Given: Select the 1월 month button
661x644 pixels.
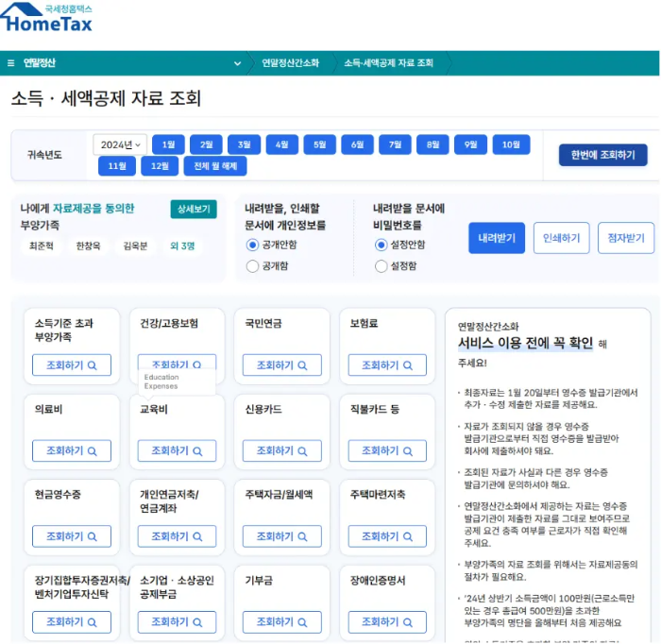Looking at the screenshot, I should coord(168,145).
